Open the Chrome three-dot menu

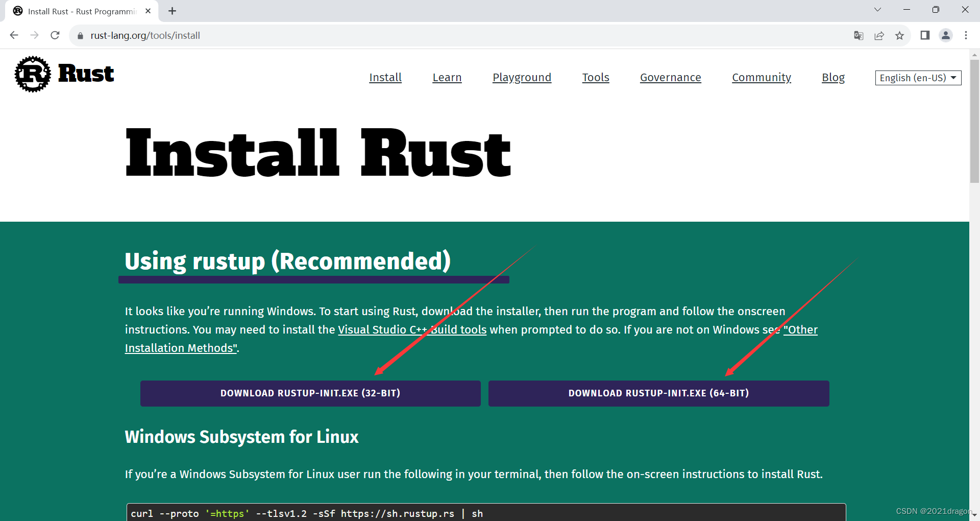pyautogui.click(x=966, y=35)
